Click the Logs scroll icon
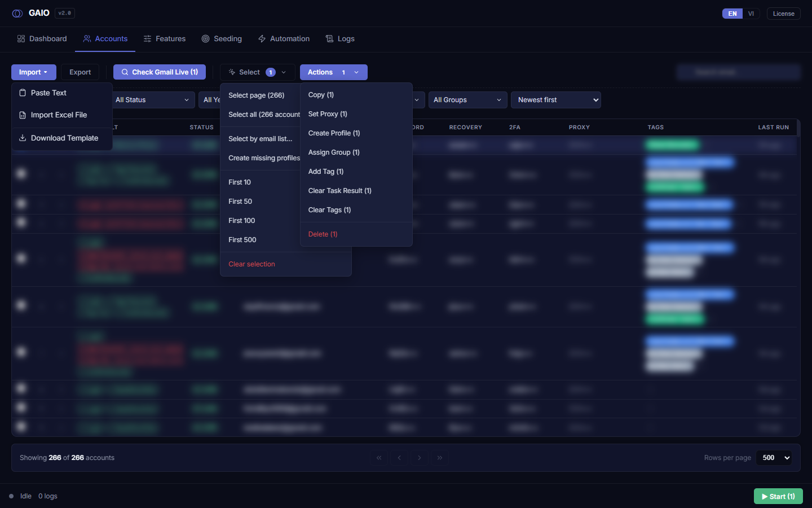812x508 pixels. tap(330, 39)
